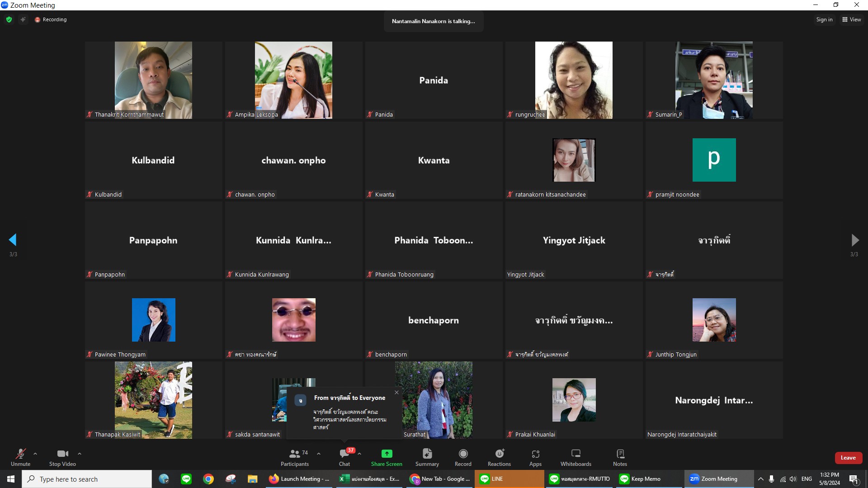Go to previous gallery page arrow

(13, 239)
